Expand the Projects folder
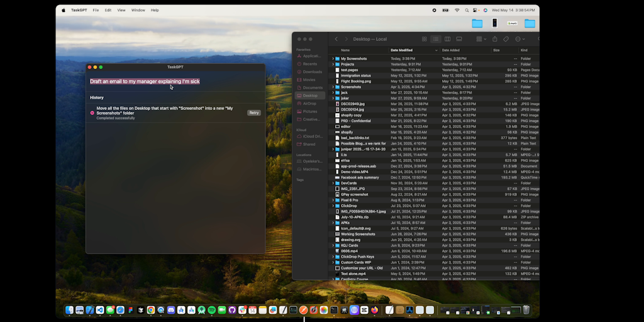The image size is (644, 322). pos(333,65)
